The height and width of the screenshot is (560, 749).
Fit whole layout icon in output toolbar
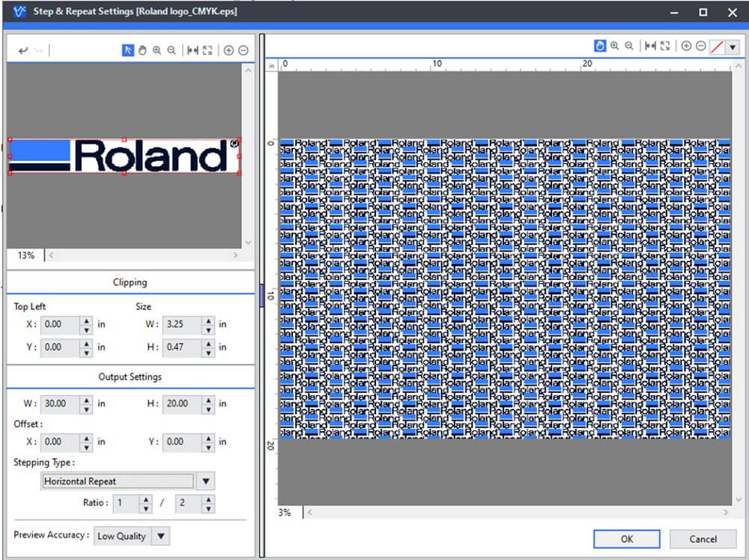[x=665, y=46]
